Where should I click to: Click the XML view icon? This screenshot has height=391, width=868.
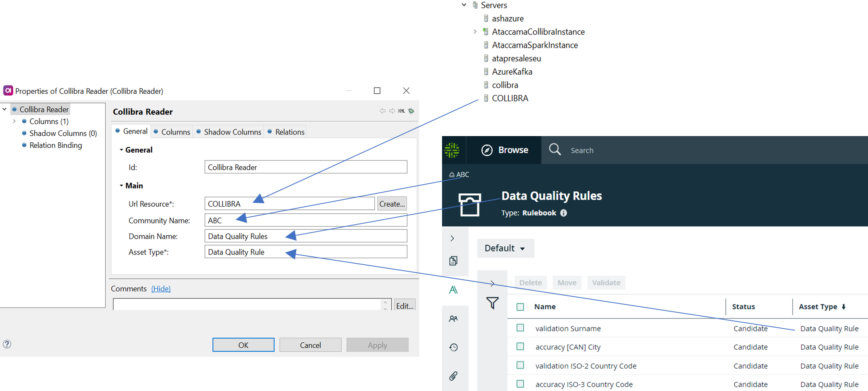click(401, 111)
